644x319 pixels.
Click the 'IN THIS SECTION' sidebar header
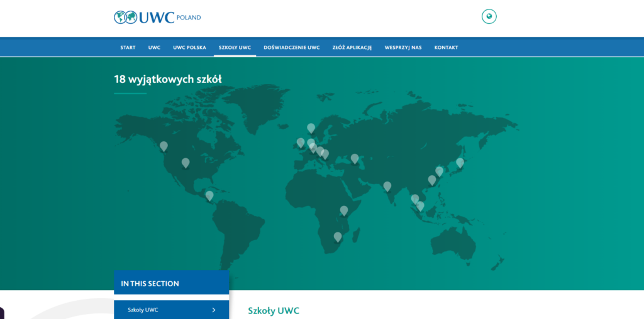pos(171,283)
